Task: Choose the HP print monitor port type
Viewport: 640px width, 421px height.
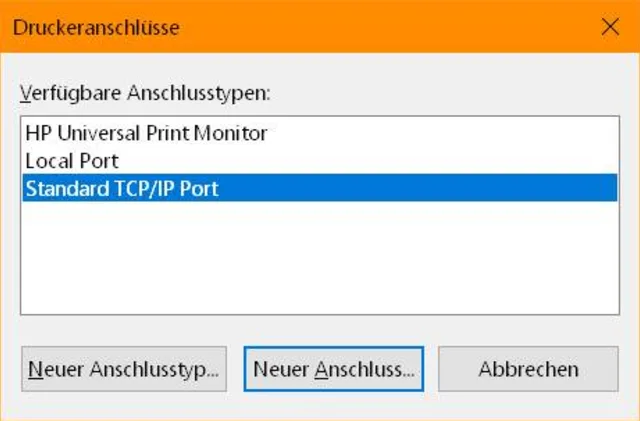Action: click(146, 132)
